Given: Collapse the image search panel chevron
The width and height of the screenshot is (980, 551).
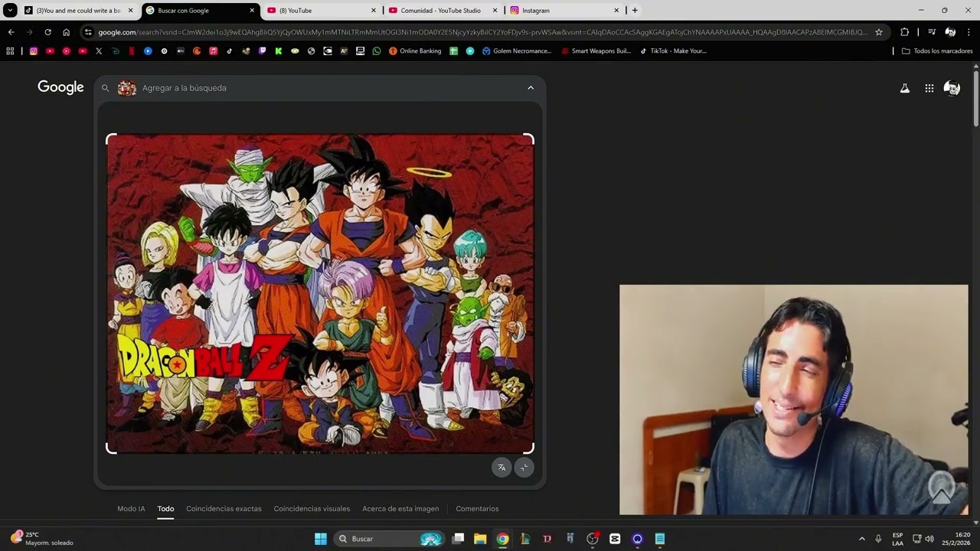Looking at the screenshot, I should [531, 88].
